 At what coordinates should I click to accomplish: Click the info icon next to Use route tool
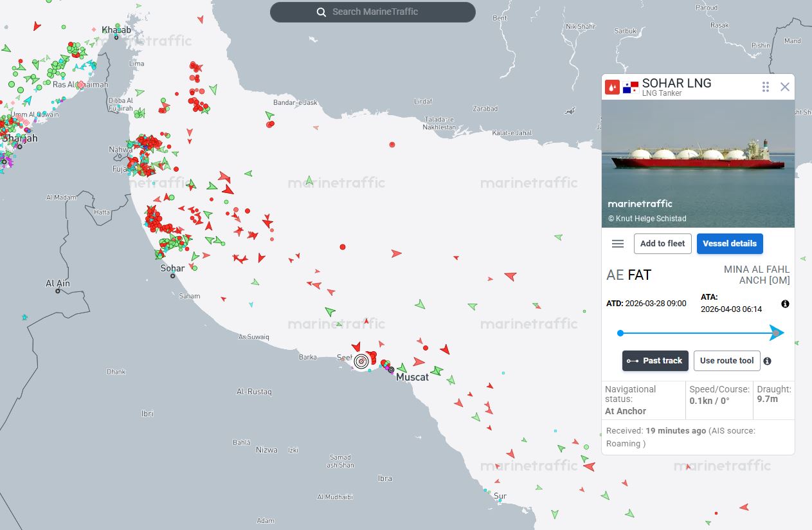click(x=767, y=361)
